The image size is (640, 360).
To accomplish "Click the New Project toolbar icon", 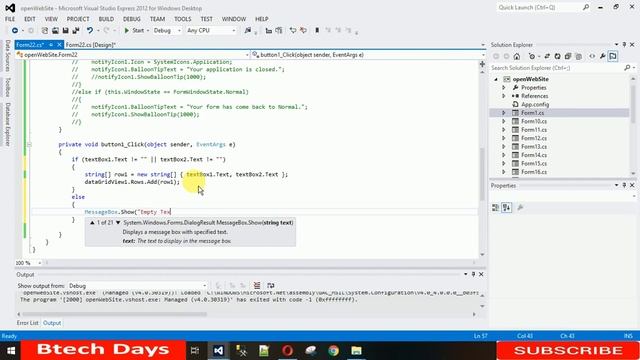I will [x=45, y=31].
